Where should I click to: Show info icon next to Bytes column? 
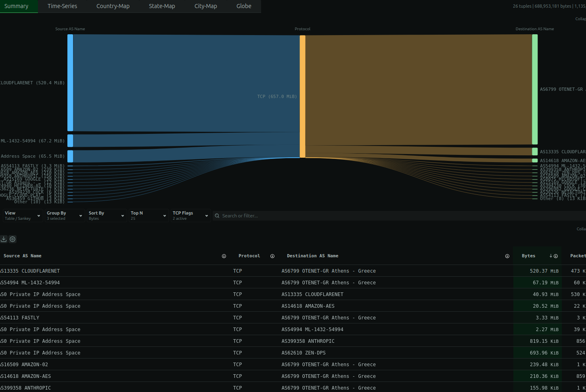556,256
